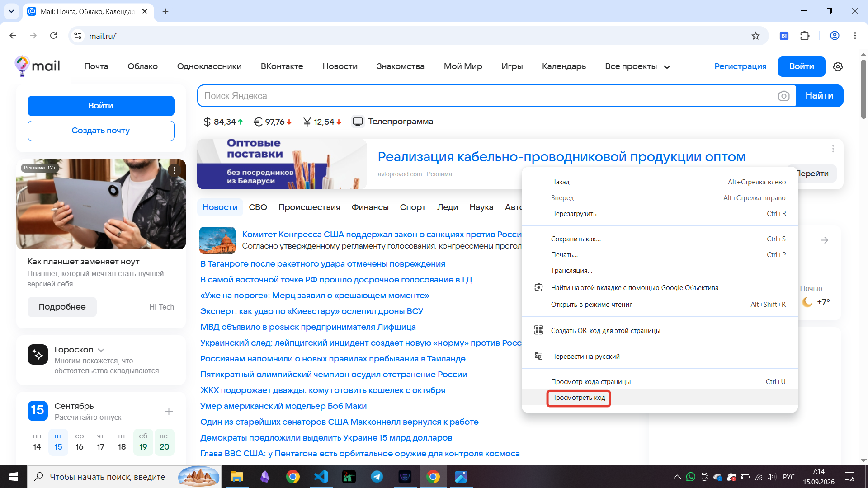Open Visual Studio Code from taskbar

click(321, 477)
